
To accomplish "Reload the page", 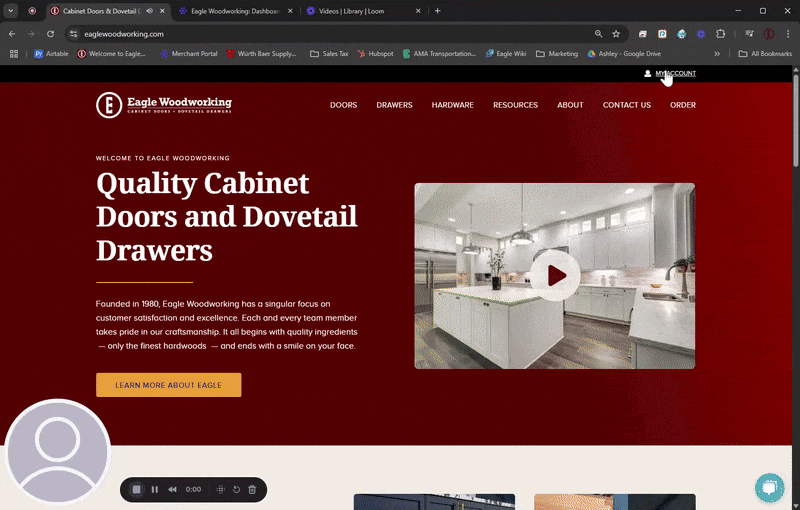I will (x=50, y=34).
